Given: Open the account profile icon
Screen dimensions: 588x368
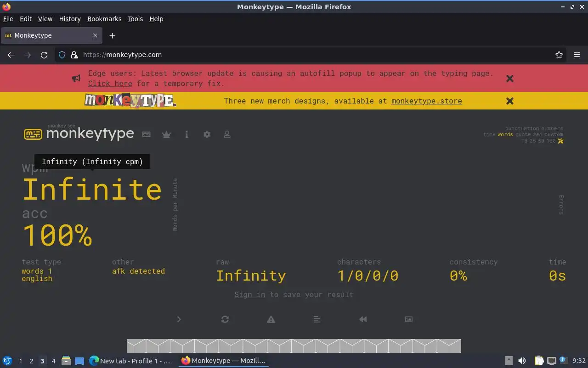Looking at the screenshot, I should (227, 134).
